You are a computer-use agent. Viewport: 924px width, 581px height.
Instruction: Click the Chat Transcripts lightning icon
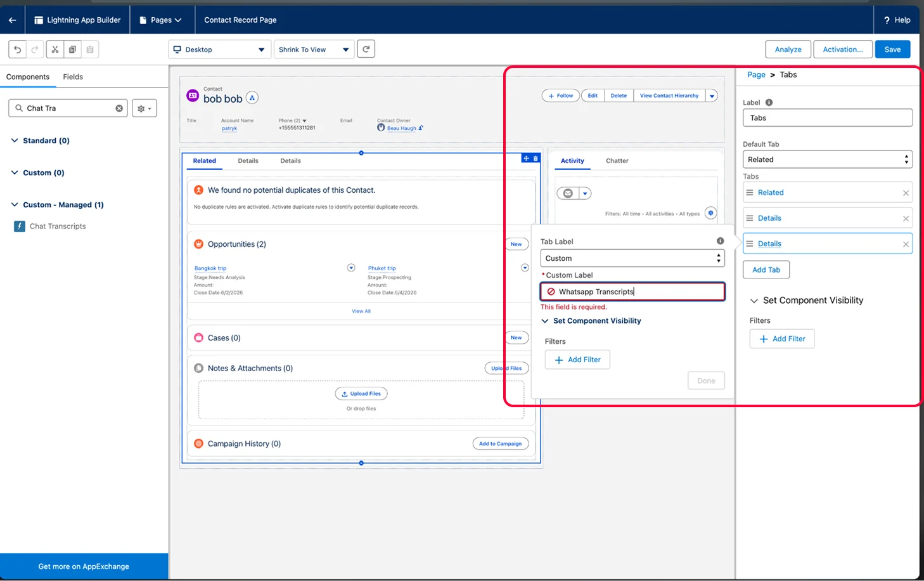(20, 226)
